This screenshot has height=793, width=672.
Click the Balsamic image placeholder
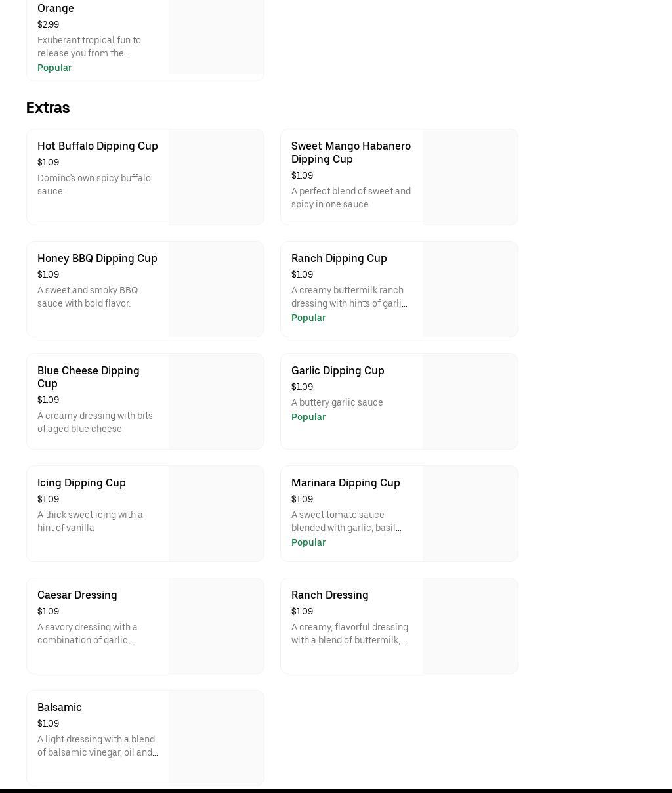point(216,738)
